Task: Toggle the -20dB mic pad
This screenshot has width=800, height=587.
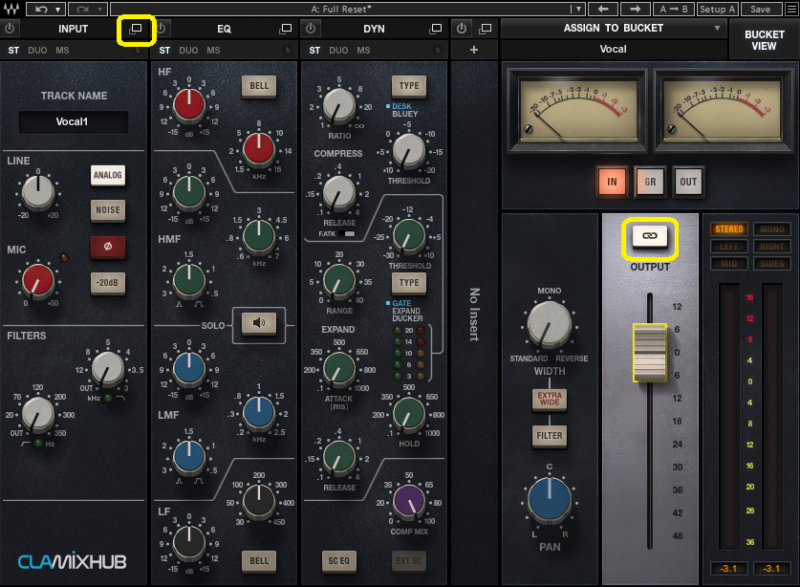Action: point(107,283)
